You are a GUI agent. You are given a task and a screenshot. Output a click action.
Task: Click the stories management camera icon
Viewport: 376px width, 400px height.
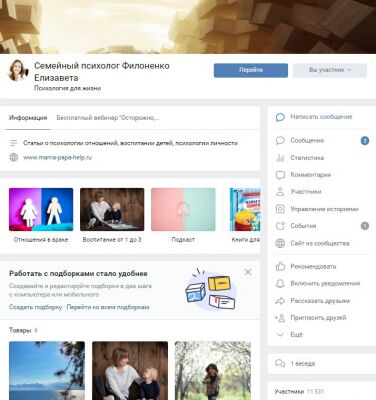(x=280, y=209)
